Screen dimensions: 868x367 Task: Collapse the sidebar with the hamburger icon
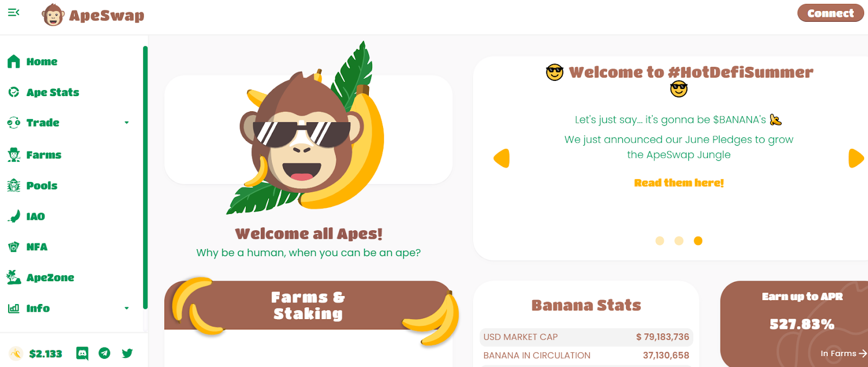pyautogui.click(x=14, y=12)
